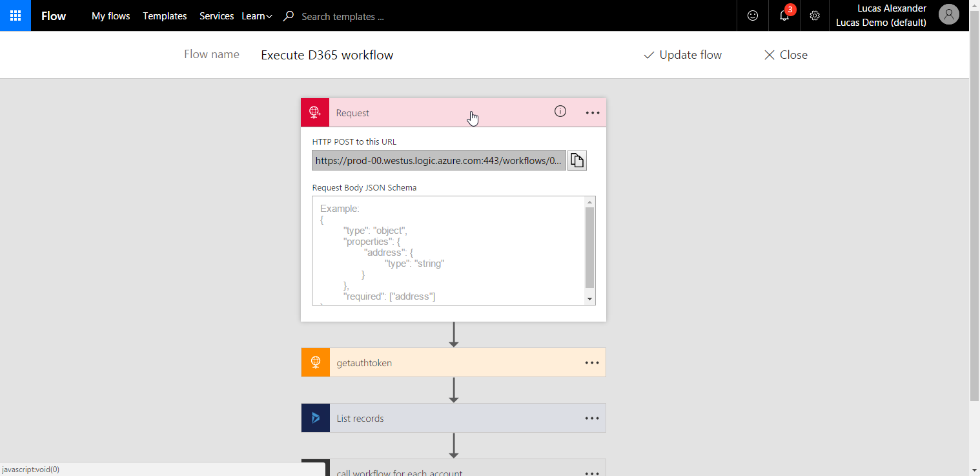This screenshot has height=476, width=980.
Task: Expand call workflow for each account step
Action: (454, 468)
